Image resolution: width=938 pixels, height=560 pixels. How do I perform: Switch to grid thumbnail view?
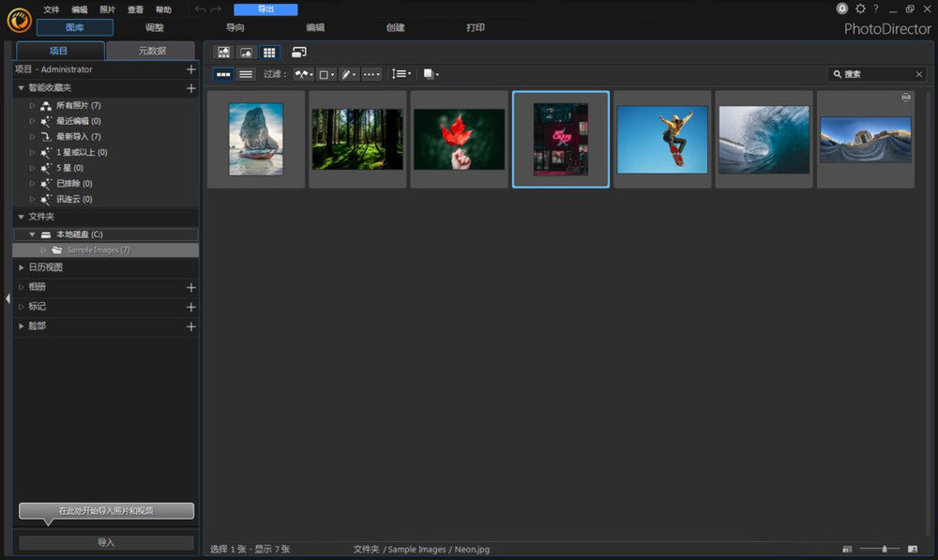click(x=269, y=52)
